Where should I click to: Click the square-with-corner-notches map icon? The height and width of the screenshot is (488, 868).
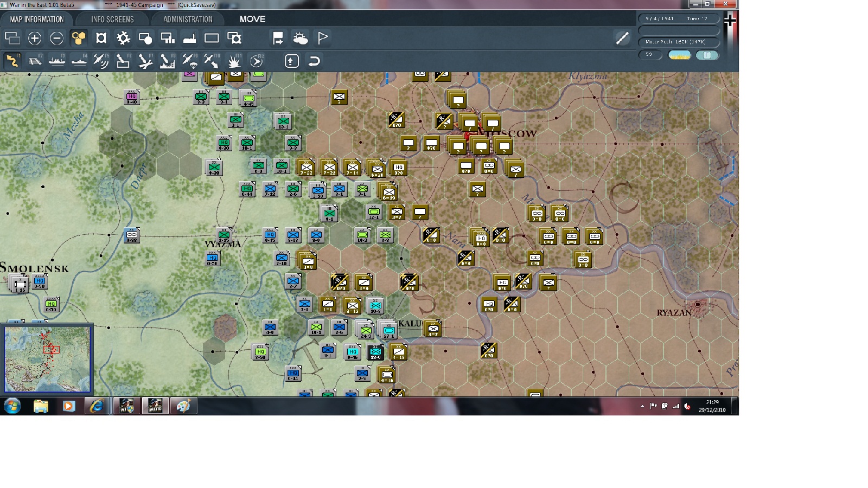point(101,38)
